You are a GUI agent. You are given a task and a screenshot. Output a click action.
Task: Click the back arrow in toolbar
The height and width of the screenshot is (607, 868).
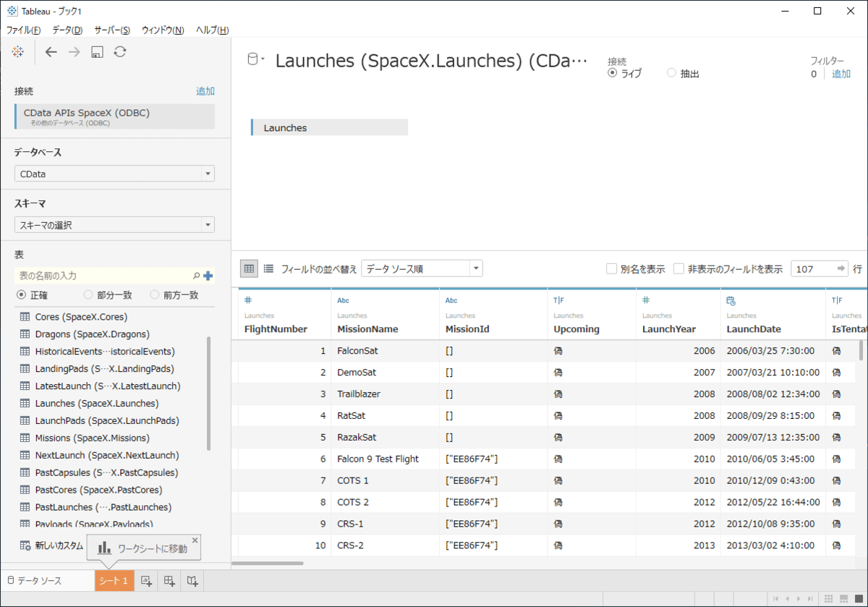click(51, 51)
